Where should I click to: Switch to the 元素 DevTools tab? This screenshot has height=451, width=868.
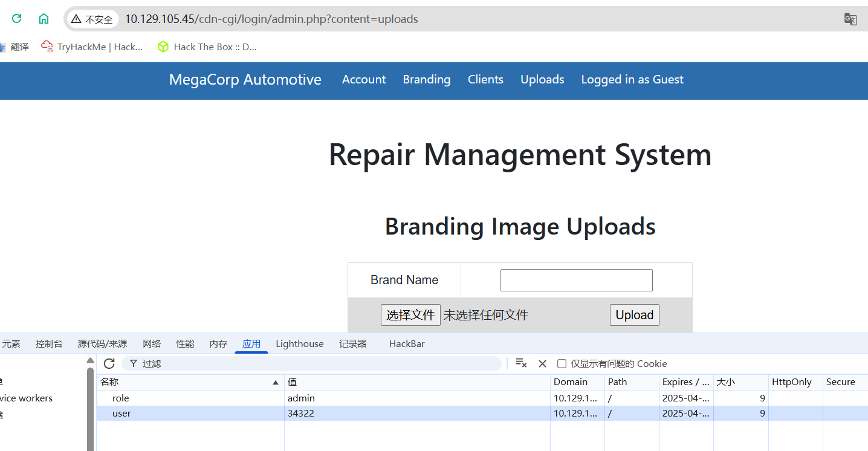[x=11, y=344]
